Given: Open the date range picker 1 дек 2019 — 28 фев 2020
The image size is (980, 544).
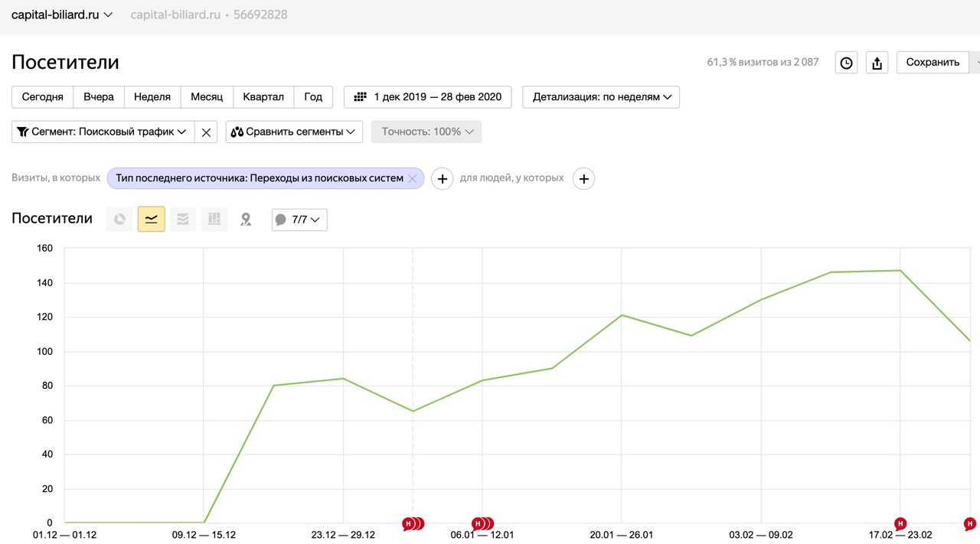Looking at the screenshot, I should tap(428, 97).
